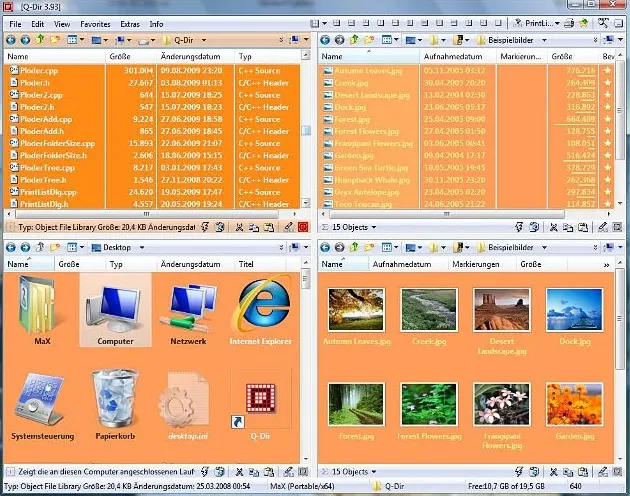Open the View menu
The width and height of the screenshot is (630, 496).
coord(62,24)
